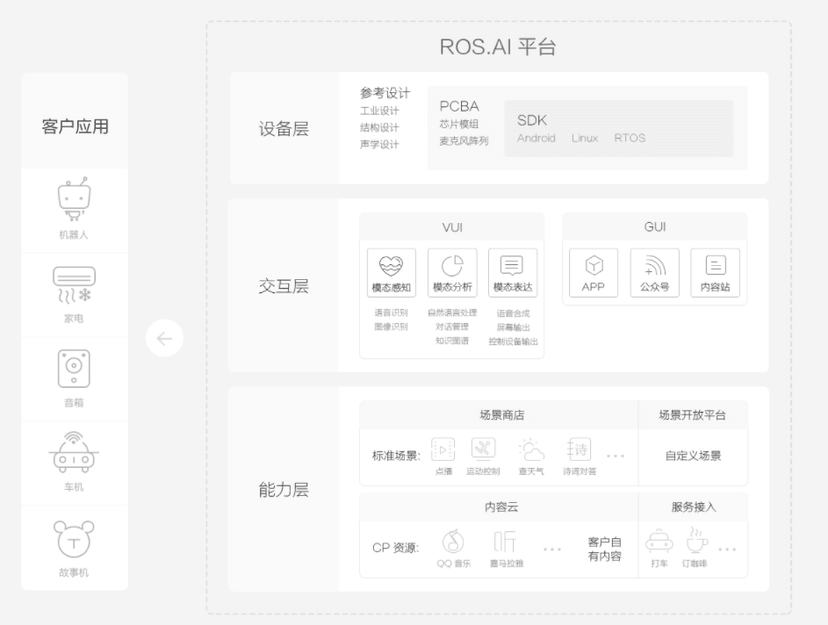The width and height of the screenshot is (828, 625).
Task: Click the 语音合成 text
Action: tap(513, 313)
